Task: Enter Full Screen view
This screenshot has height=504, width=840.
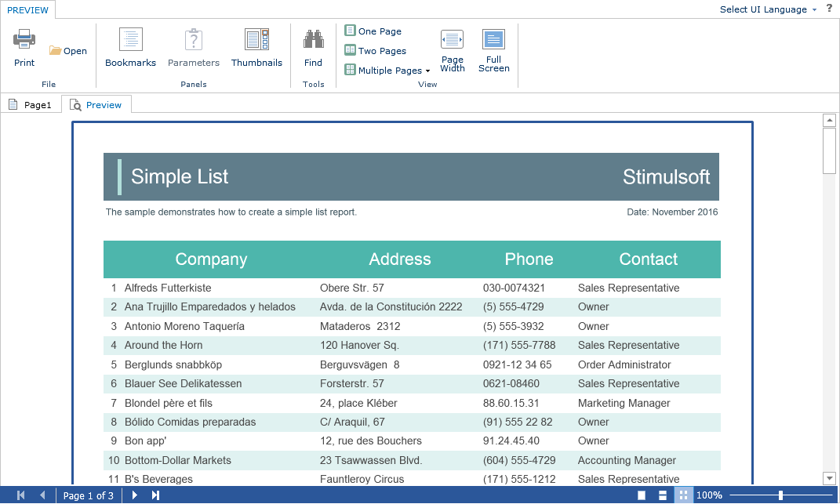Action: click(x=493, y=51)
